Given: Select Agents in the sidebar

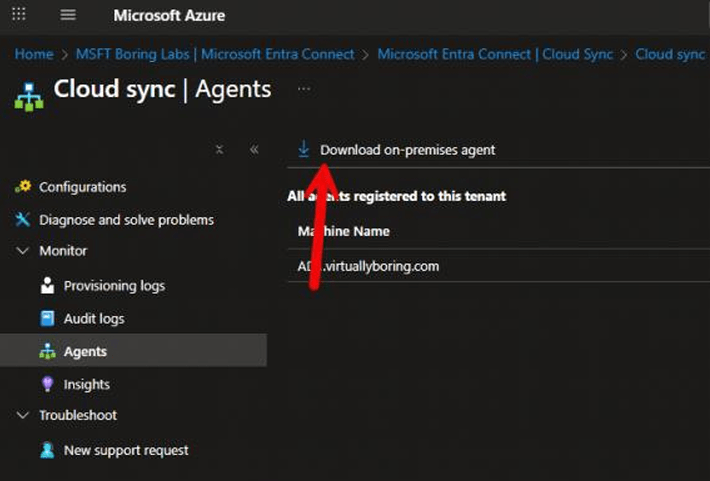Looking at the screenshot, I should pos(133,351).
